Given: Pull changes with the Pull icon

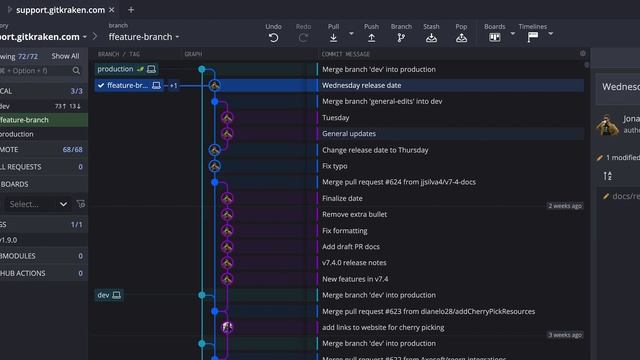Looking at the screenshot, I should click(x=333, y=38).
